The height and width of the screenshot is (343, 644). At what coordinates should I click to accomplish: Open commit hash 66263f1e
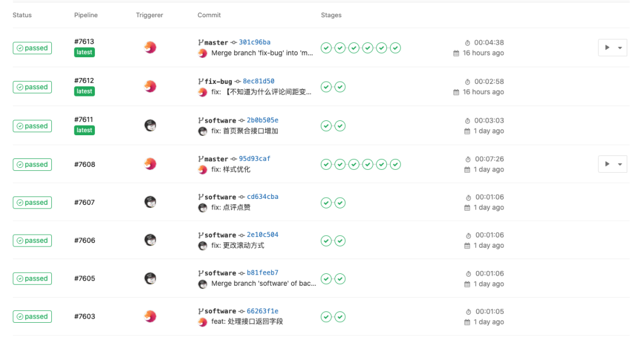click(x=262, y=311)
